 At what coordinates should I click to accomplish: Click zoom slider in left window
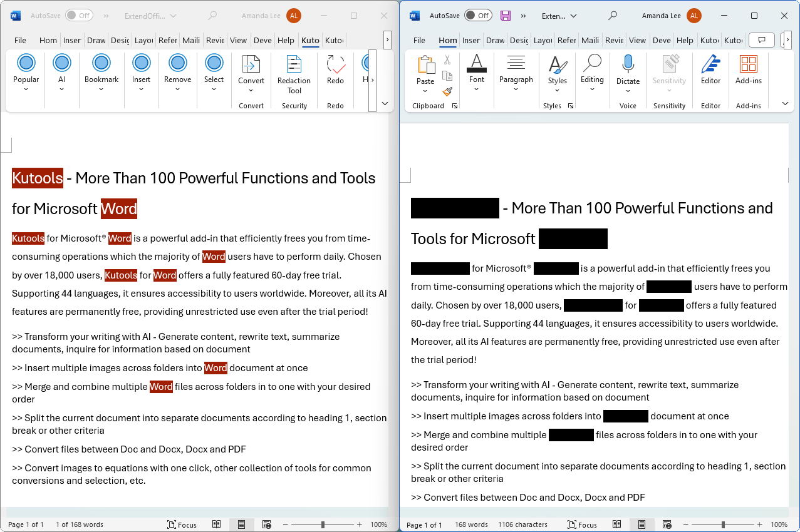(x=322, y=524)
